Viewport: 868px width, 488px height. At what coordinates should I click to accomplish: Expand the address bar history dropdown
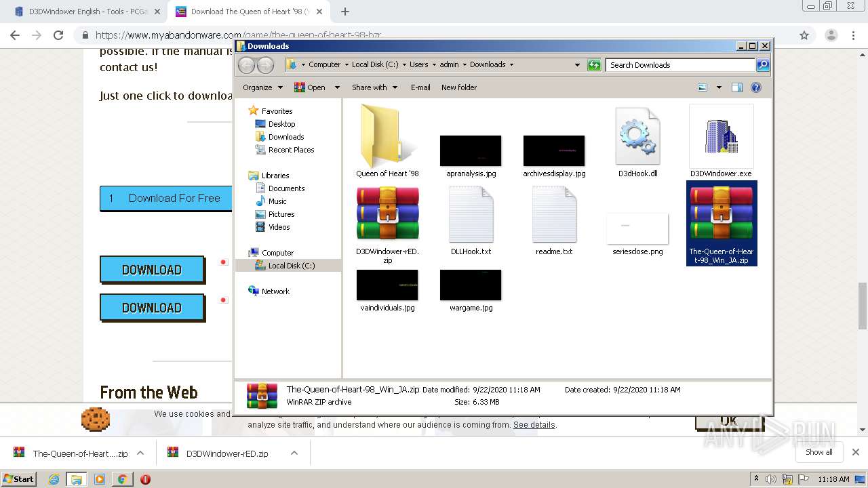577,65
